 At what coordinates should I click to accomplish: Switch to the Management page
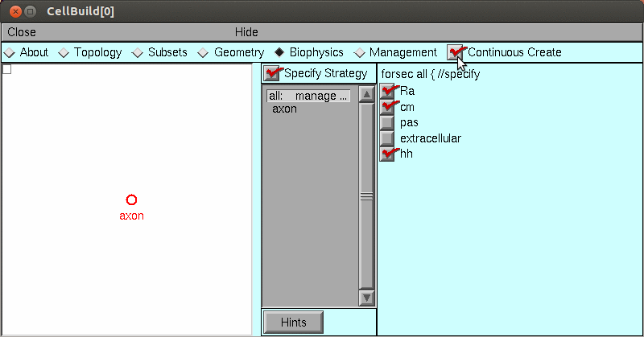360,52
